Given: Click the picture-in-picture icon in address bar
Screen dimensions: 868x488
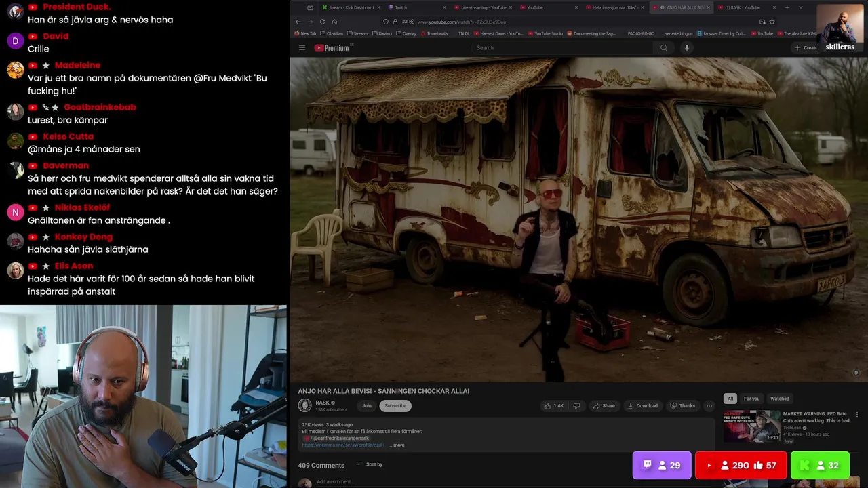Looking at the screenshot, I should [762, 22].
